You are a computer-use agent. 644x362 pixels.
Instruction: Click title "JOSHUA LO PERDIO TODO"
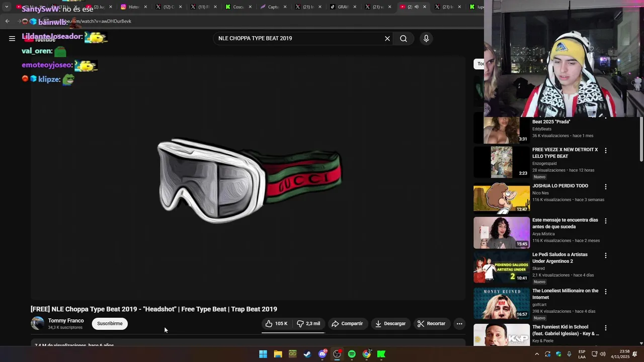coord(560,186)
